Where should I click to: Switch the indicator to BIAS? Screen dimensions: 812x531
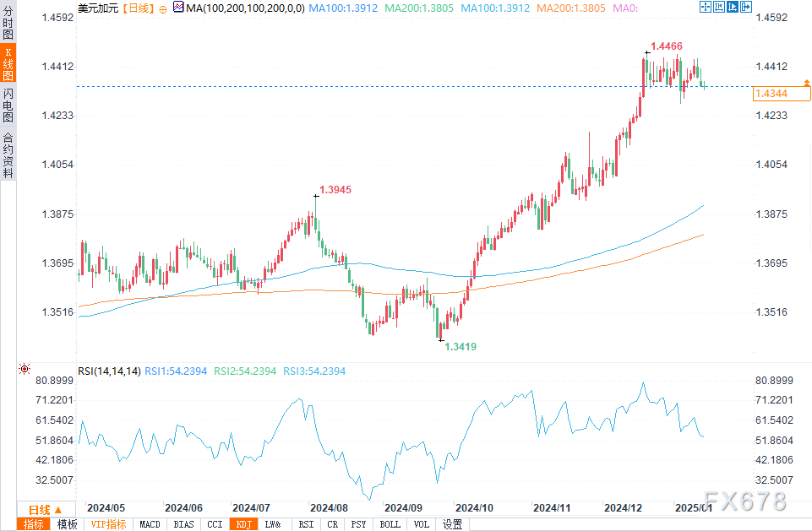coord(184,524)
